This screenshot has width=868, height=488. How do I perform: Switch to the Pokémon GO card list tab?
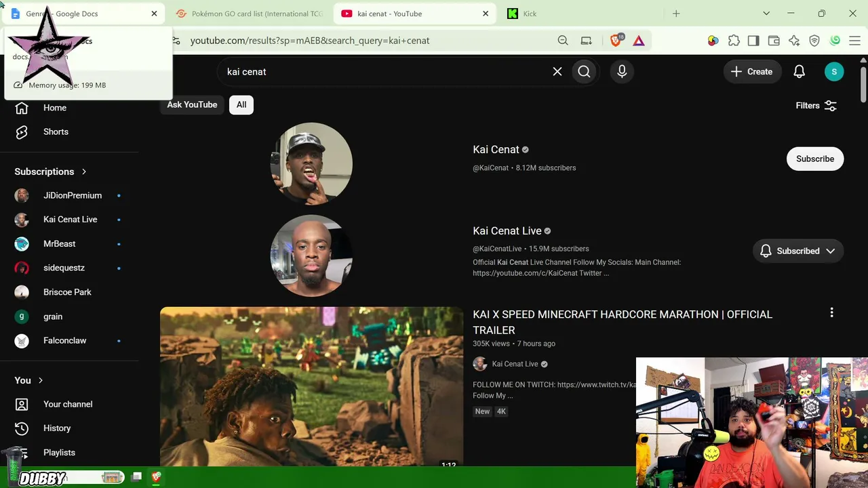tap(249, 14)
